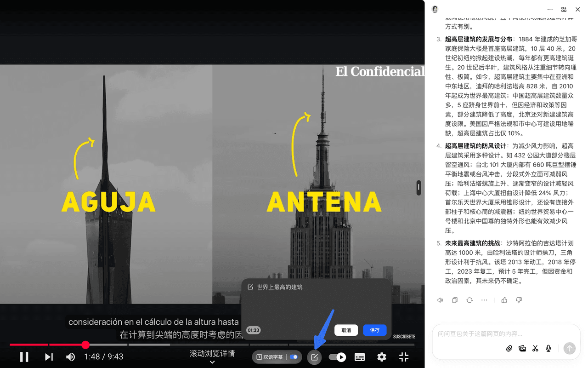
Task: Toggle the video autoplay switch
Action: tap(338, 357)
